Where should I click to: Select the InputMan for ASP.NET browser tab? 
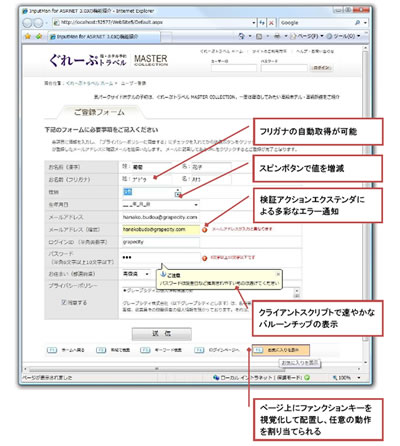[x=104, y=36]
